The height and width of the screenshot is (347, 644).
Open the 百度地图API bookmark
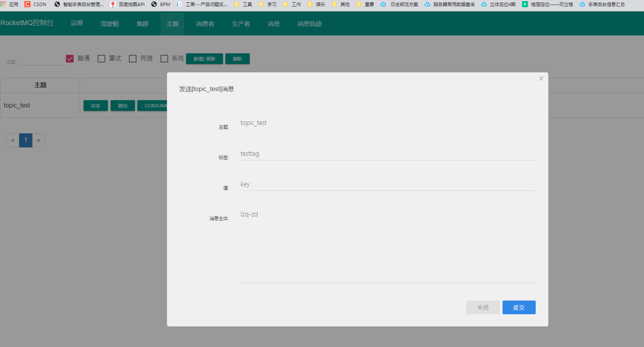coord(127,4)
